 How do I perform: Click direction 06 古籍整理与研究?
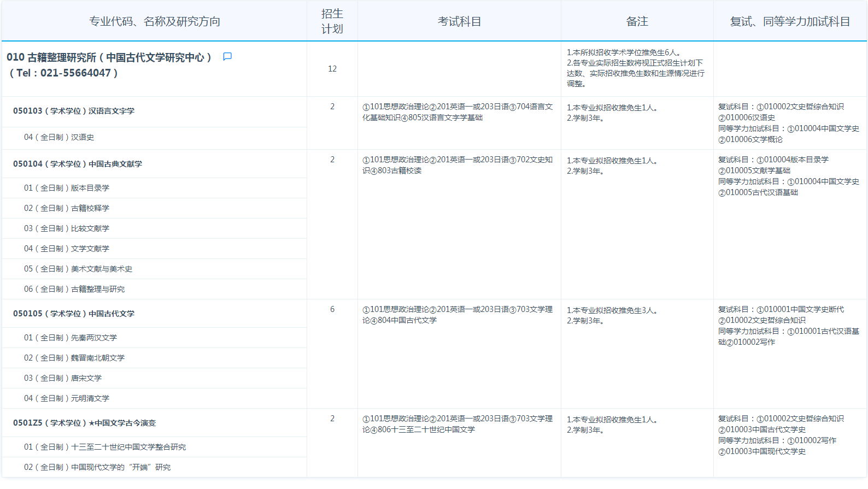pyautogui.click(x=74, y=289)
